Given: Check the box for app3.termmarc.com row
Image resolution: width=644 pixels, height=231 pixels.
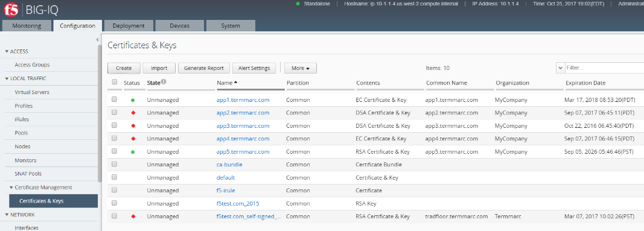Looking at the screenshot, I should point(114,125).
